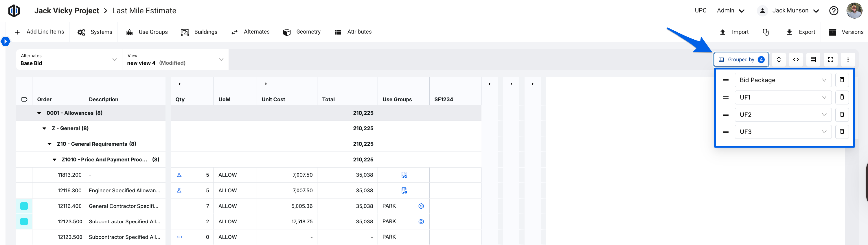Toggle the Grouped by panel

pos(741,60)
